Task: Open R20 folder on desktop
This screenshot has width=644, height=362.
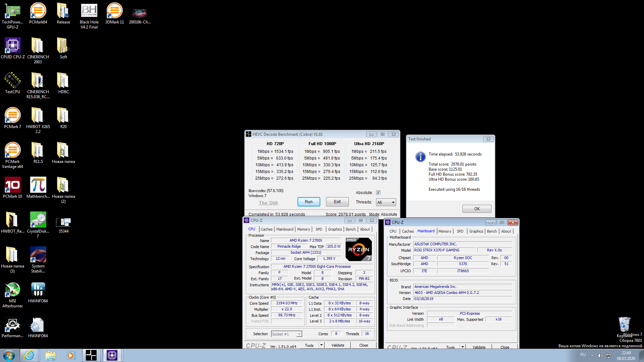Action: click(63, 118)
